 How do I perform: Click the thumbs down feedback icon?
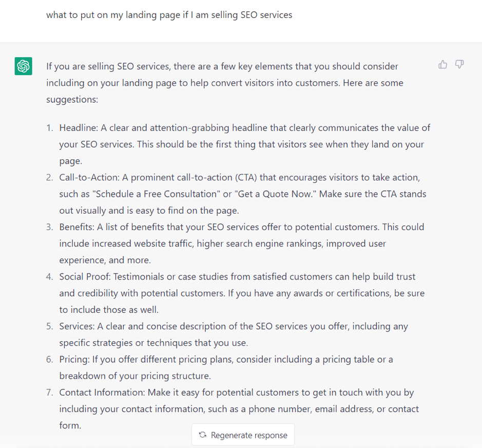pos(459,65)
